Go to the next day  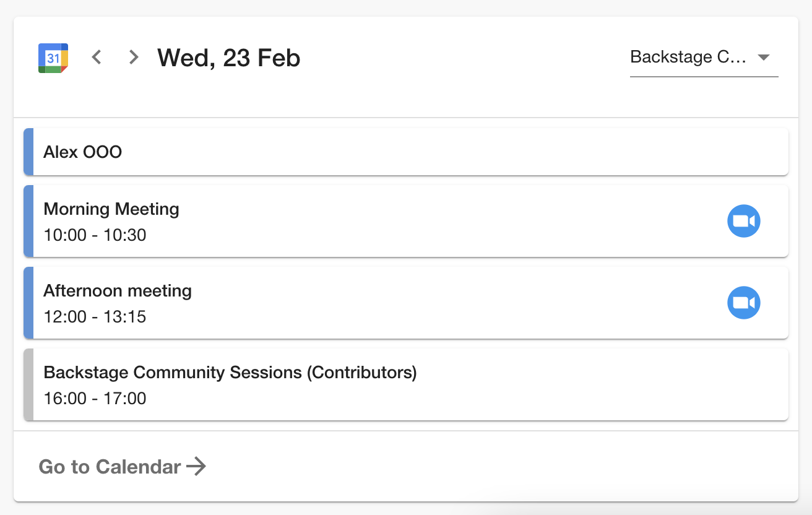click(133, 58)
